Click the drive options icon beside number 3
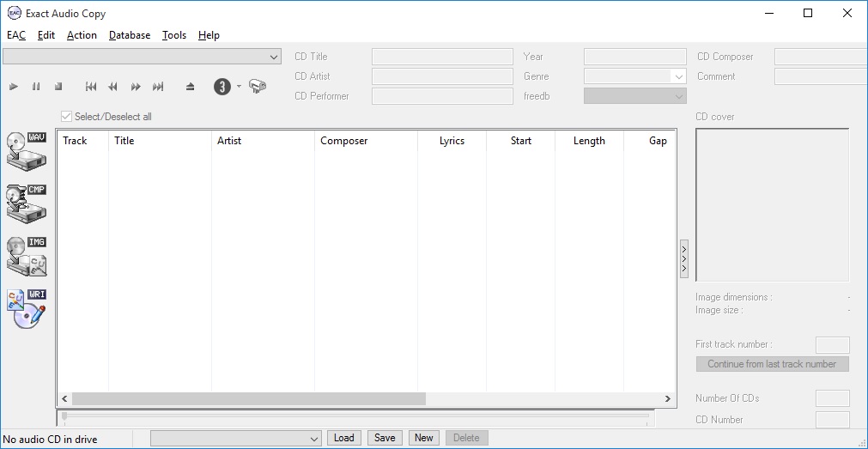This screenshot has height=449, width=868. pyautogui.click(x=258, y=87)
